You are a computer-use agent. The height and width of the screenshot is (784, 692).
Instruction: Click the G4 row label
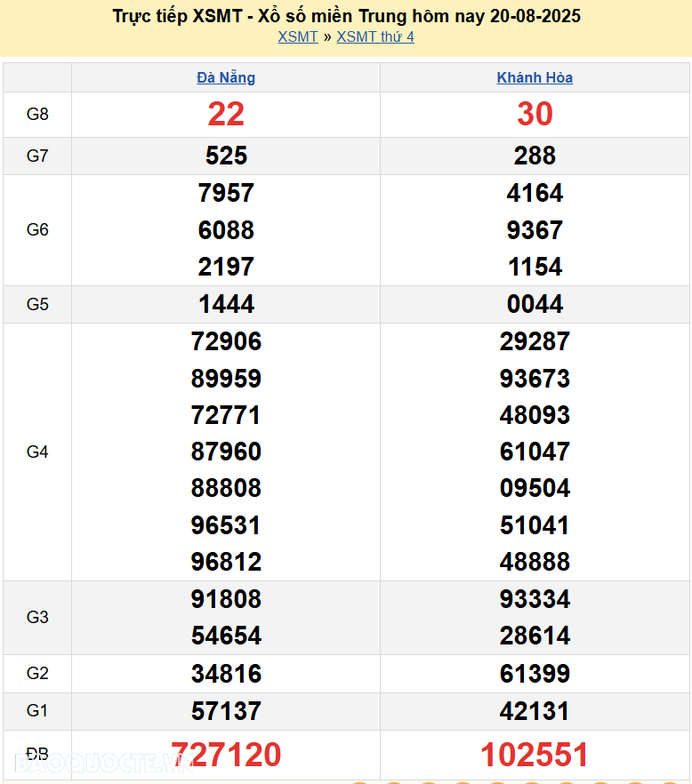[37, 452]
